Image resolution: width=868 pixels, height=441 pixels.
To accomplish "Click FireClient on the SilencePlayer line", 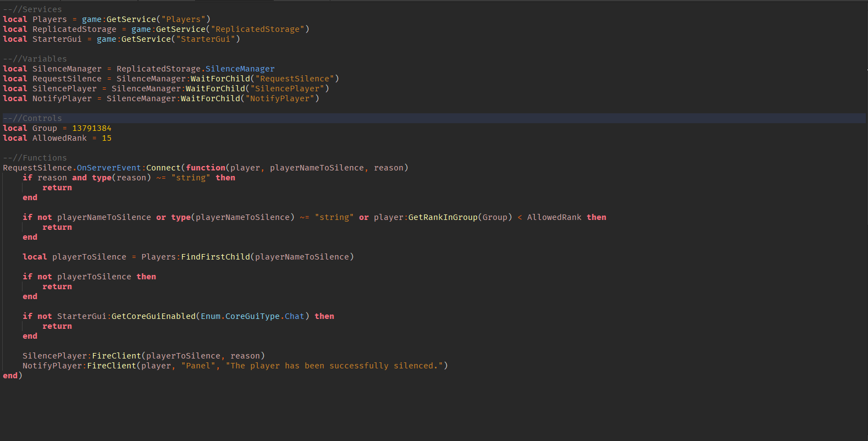I will [x=117, y=356].
